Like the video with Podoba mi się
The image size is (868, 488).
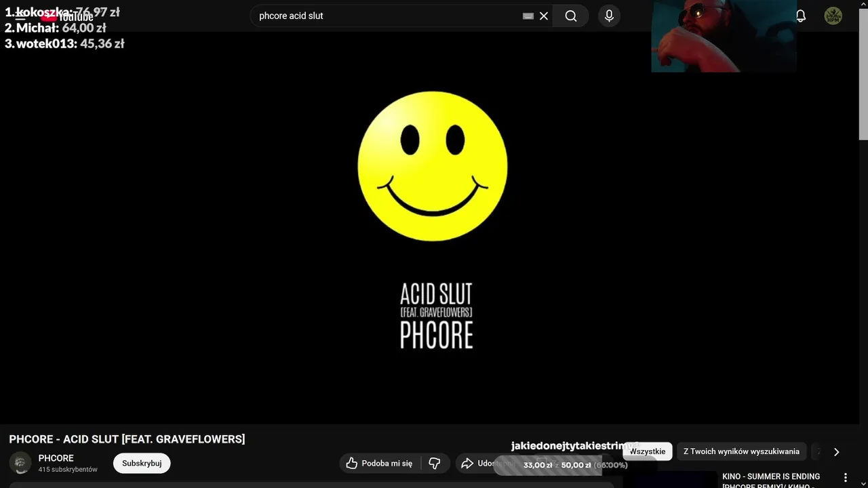[380, 464]
